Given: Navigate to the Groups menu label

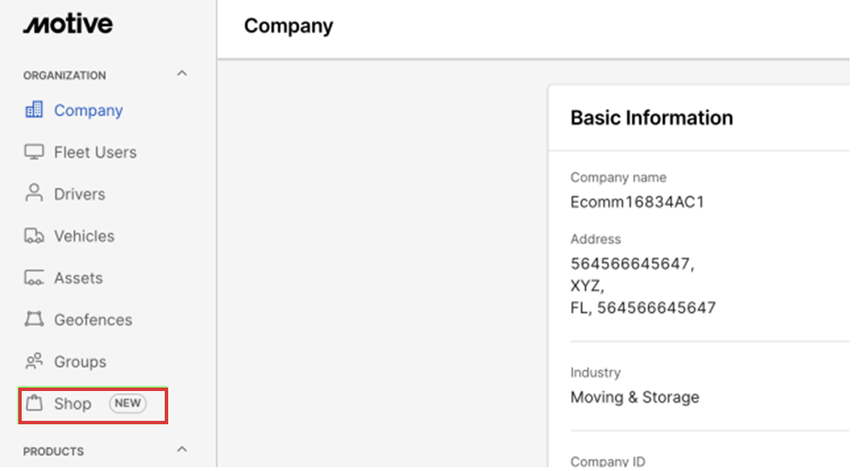Looking at the screenshot, I should [x=80, y=361].
